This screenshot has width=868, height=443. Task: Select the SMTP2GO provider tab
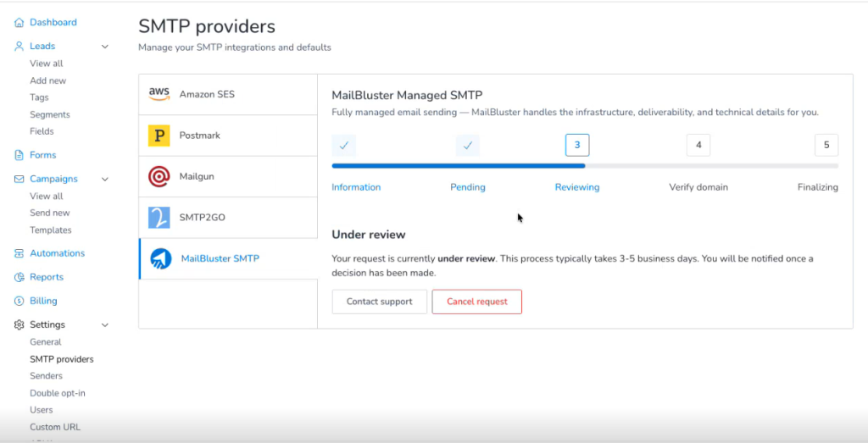coord(228,218)
